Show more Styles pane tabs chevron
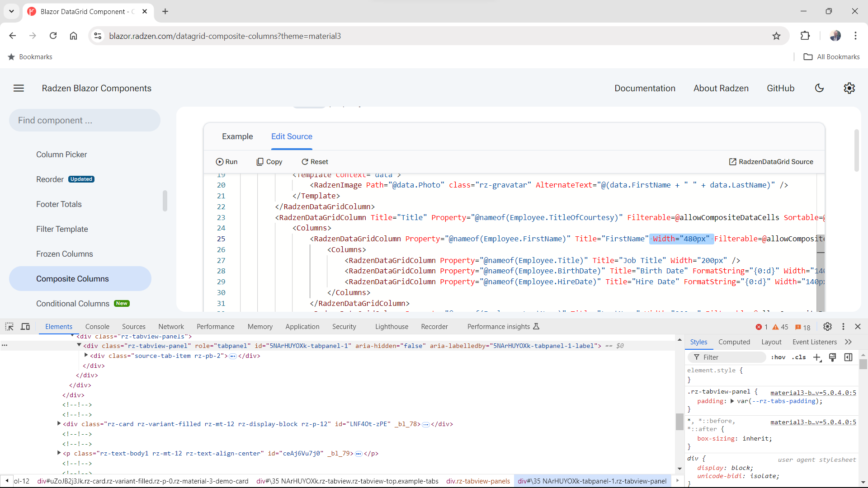This screenshot has height=488, width=868. 848,342
